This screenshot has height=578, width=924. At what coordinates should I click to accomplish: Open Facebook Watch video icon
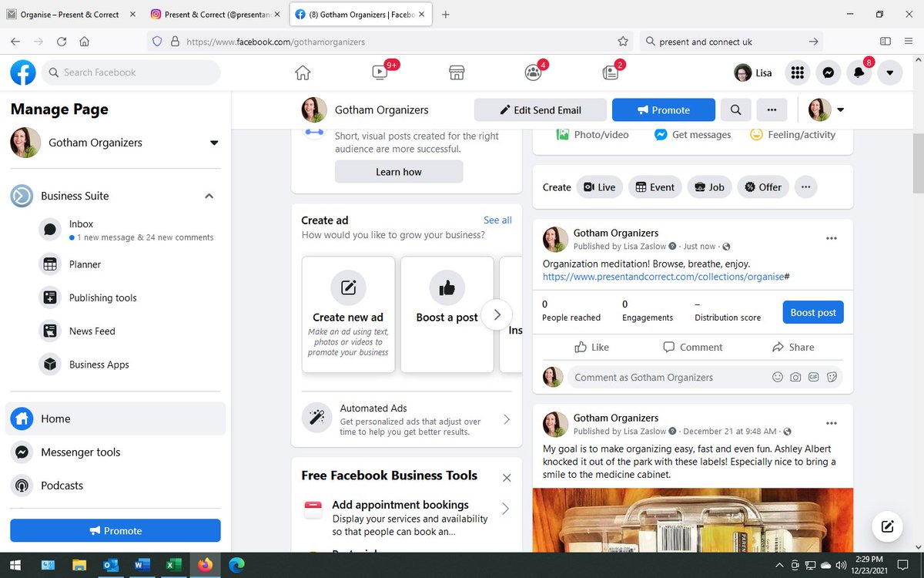pyautogui.click(x=380, y=72)
